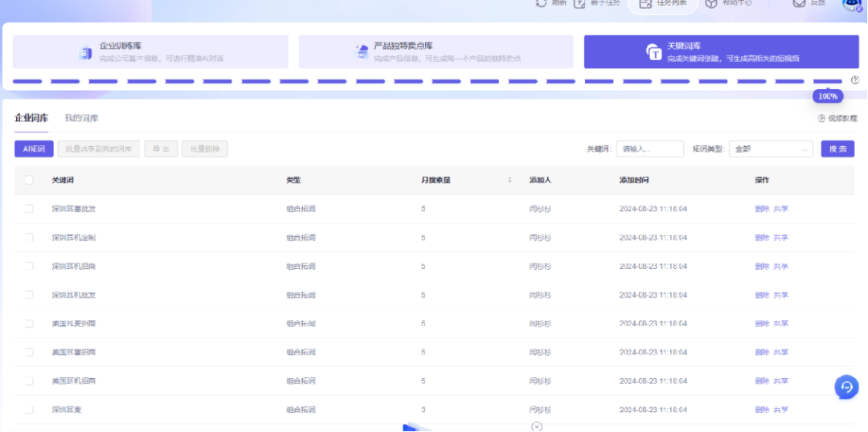868x432 pixels.
Task: Toggle the select-all checkbox in table header
Action: tap(29, 180)
